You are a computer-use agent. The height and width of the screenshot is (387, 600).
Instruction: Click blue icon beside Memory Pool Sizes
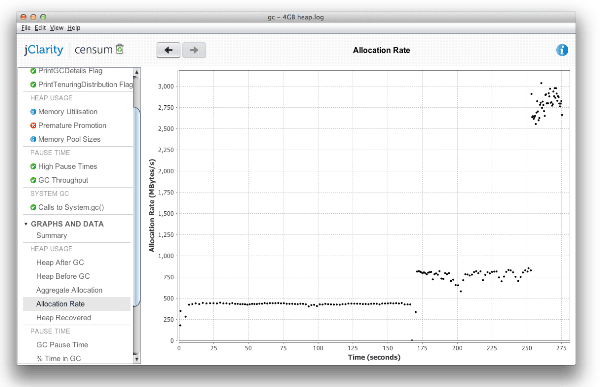tap(33, 139)
